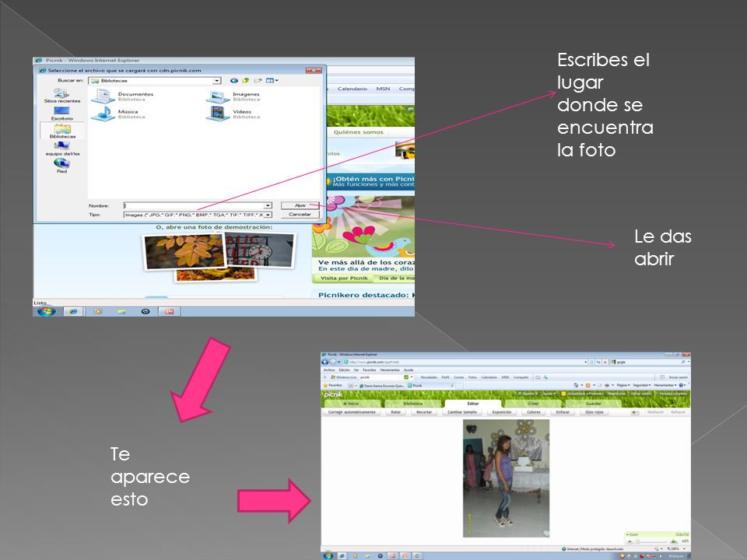This screenshot has width=747, height=560.
Task: Click the stop loading X icon
Action: click(605, 362)
